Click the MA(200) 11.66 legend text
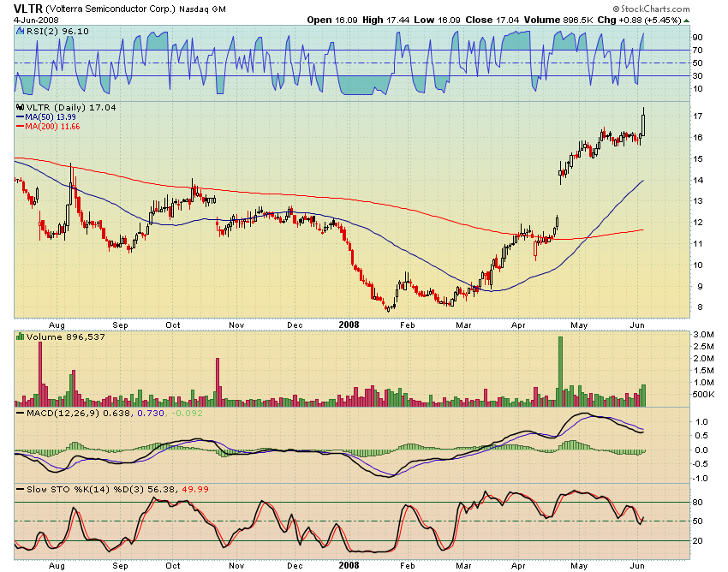 (52, 126)
